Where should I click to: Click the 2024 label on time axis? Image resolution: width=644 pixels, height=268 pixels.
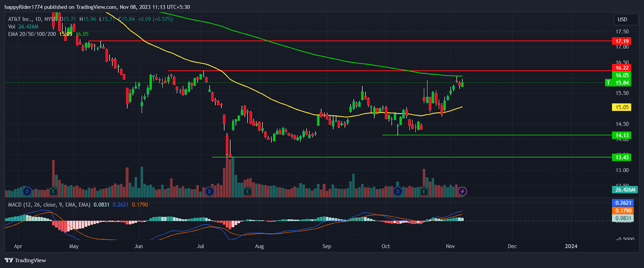(571, 246)
